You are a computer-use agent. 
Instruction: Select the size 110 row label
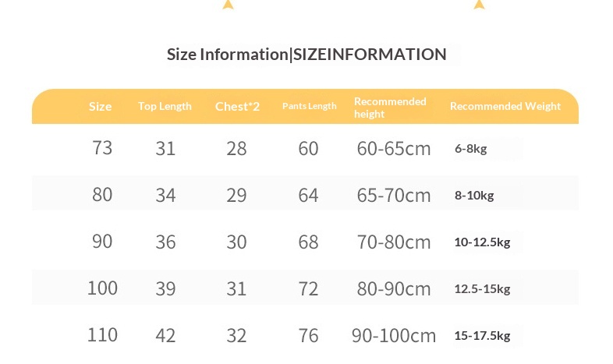[102, 335]
